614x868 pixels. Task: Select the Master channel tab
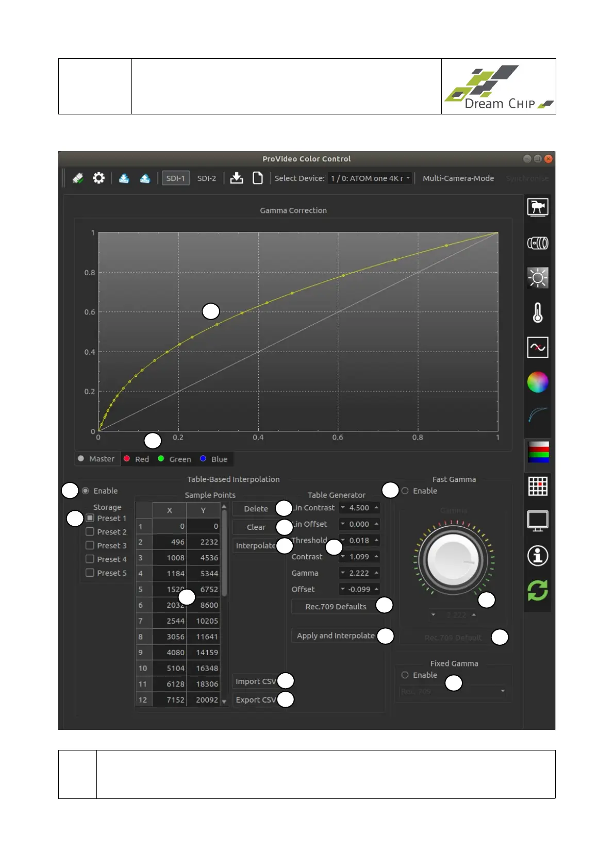coord(96,459)
